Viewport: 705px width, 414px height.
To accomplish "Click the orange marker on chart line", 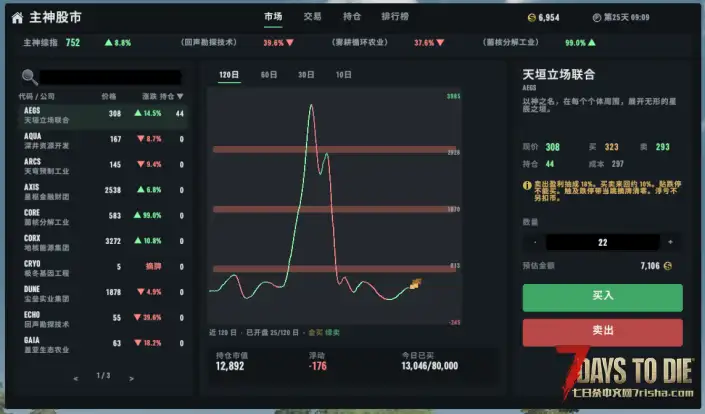I will tap(415, 284).
